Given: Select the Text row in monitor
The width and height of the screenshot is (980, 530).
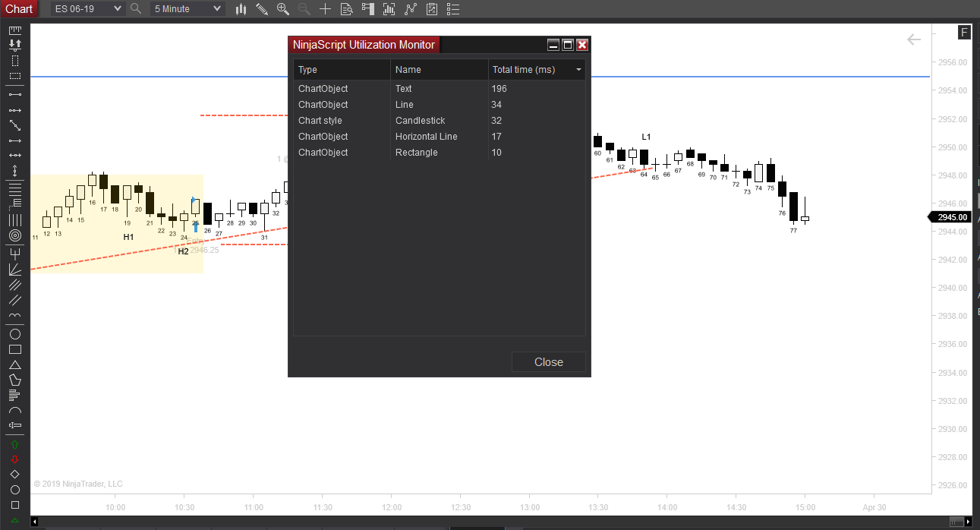Looking at the screenshot, I should pos(440,89).
